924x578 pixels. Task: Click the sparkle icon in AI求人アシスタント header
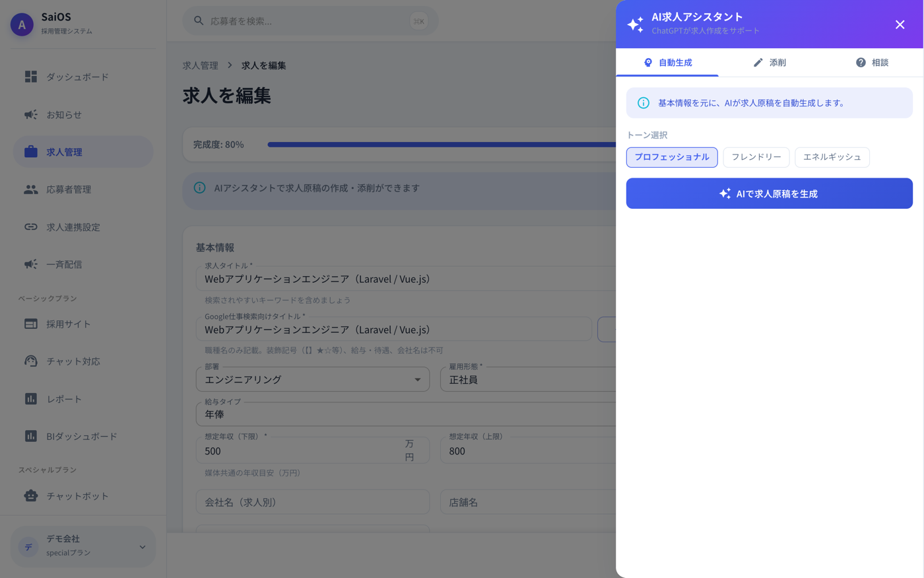(635, 24)
